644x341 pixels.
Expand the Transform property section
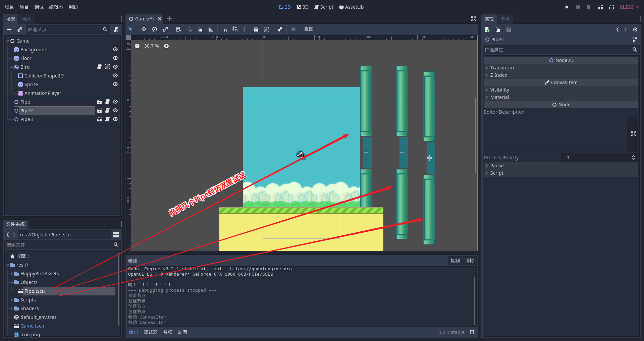click(x=561, y=68)
